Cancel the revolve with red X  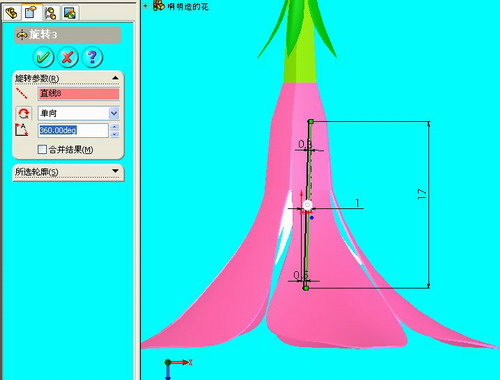[x=68, y=57]
